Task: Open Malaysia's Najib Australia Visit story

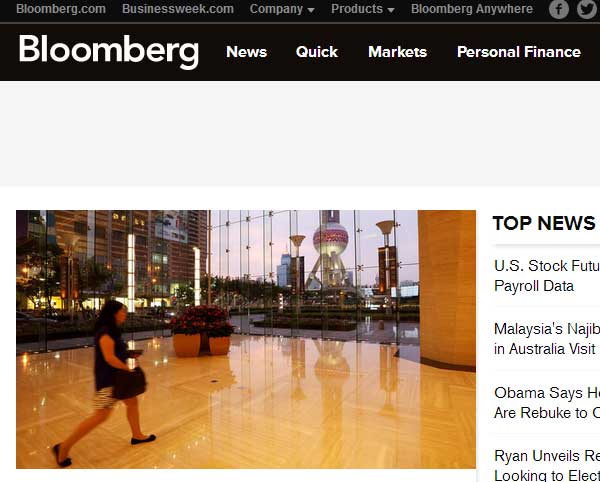Action: point(547,339)
